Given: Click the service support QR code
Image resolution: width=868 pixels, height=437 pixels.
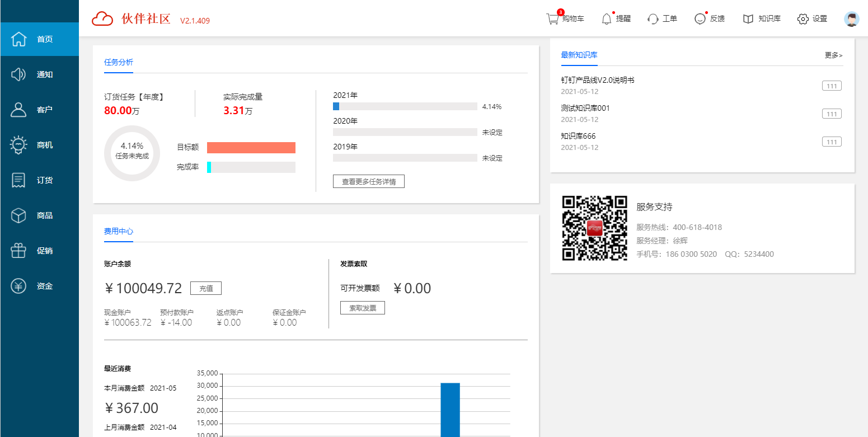Looking at the screenshot, I should coord(594,228).
